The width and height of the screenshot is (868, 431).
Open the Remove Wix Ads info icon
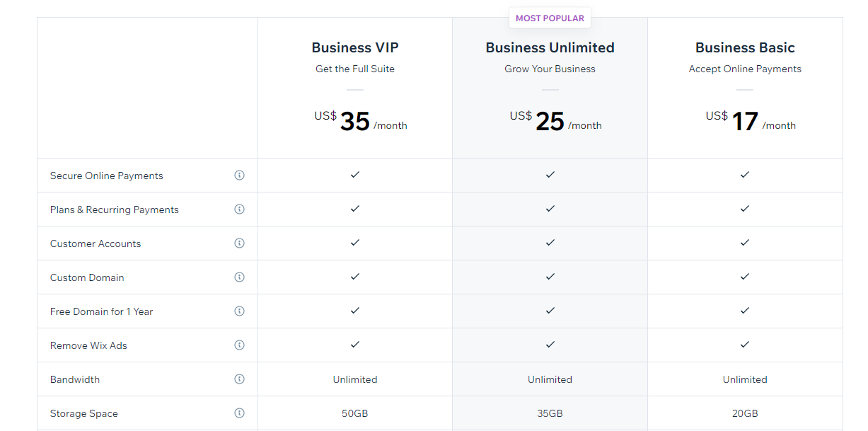click(x=239, y=345)
